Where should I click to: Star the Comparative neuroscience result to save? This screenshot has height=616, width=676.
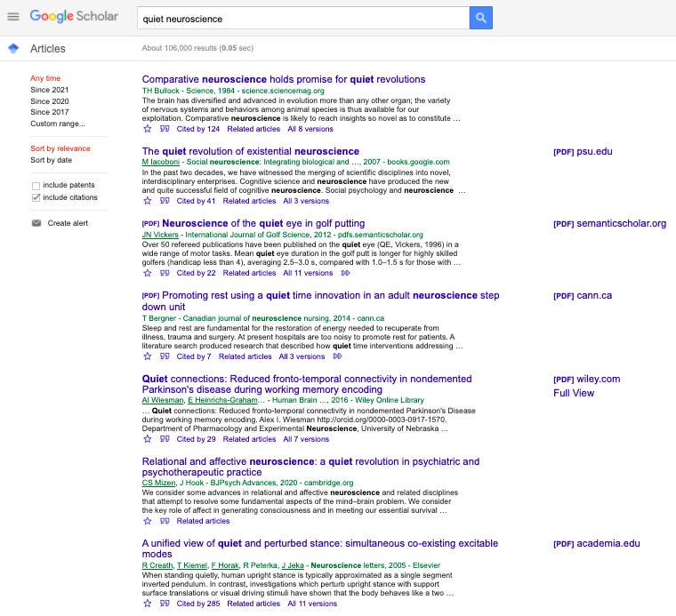coord(148,129)
